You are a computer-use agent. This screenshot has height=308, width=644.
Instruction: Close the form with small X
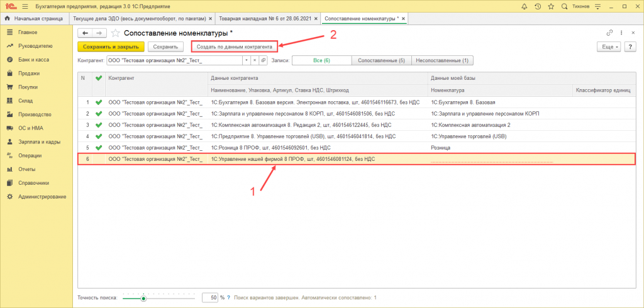(x=631, y=33)
